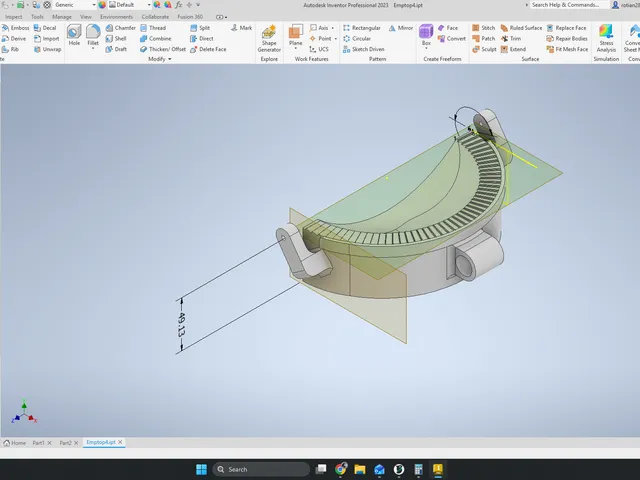Select the Draft tool
Screen dimensions: 640x480
pos(116,49)
